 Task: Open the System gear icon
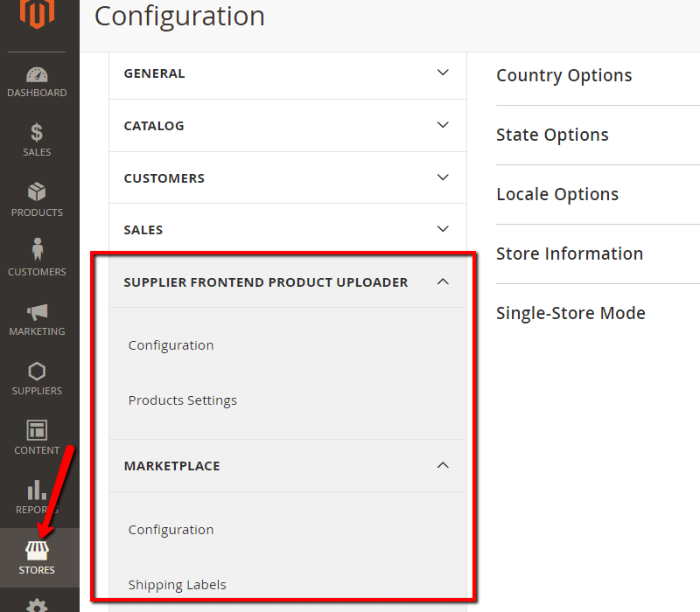pos(37,604)
